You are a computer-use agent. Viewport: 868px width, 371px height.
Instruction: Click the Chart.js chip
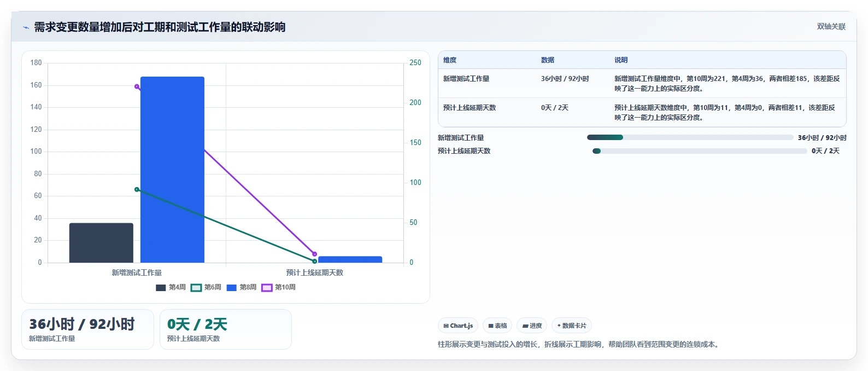(x=458, y=326)
